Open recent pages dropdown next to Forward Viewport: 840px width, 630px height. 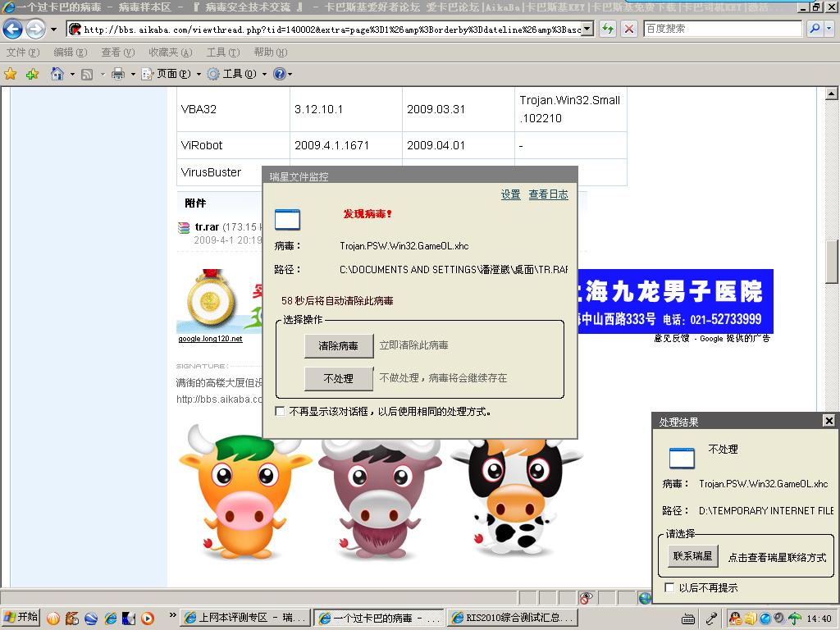pyautogui.click(x=53, y=29)
